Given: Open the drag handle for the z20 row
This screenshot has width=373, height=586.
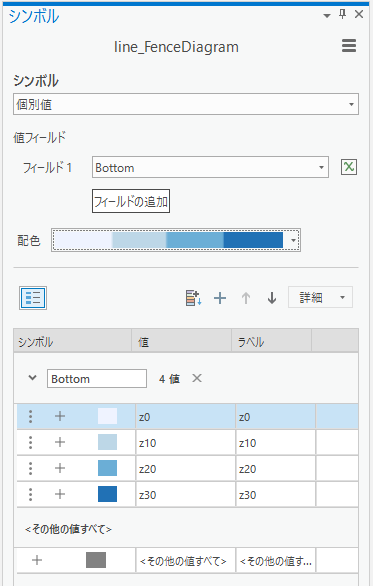Looking at the screenshot, I should (x=31, y=468).
